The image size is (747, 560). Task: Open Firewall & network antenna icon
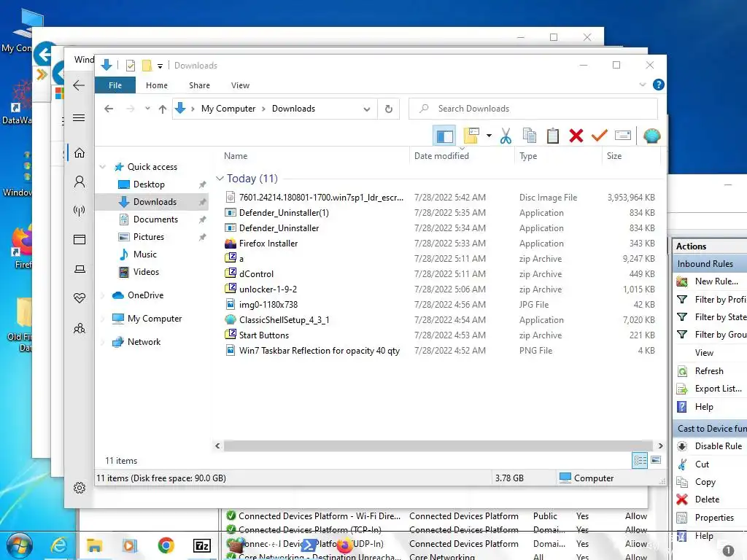(x=79, y=211)
